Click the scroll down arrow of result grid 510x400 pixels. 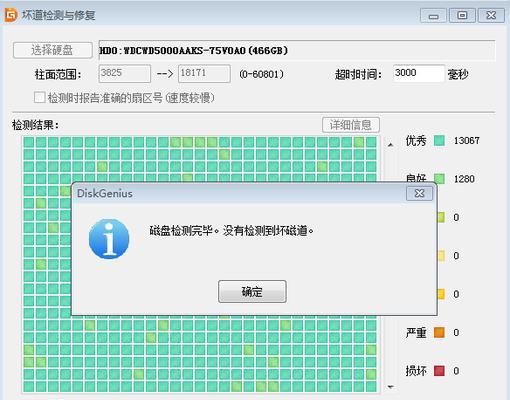click(390, 387)
